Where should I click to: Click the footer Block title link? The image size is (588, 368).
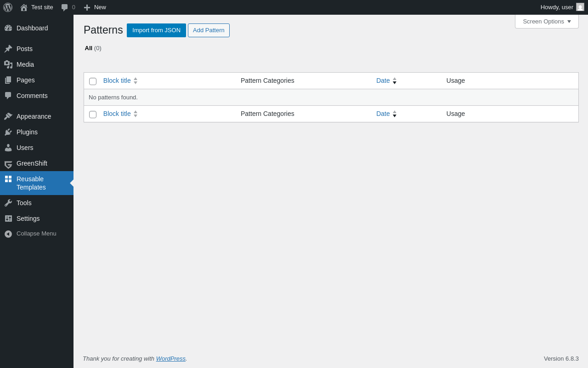tap(117, 114)
